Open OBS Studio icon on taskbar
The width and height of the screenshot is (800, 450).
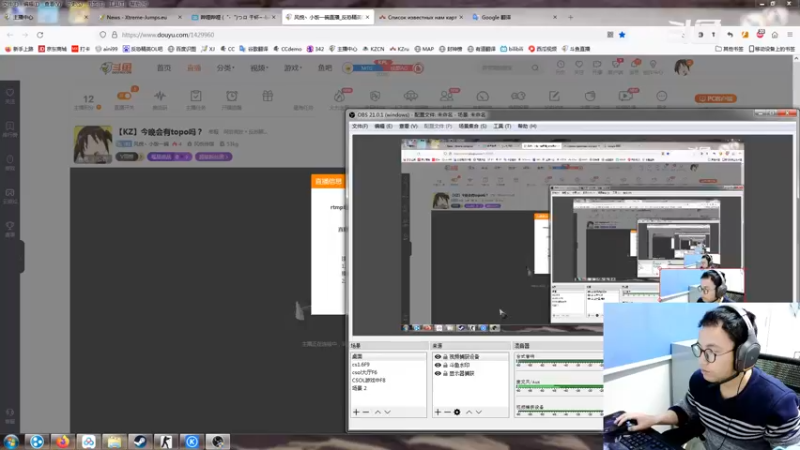218,441
